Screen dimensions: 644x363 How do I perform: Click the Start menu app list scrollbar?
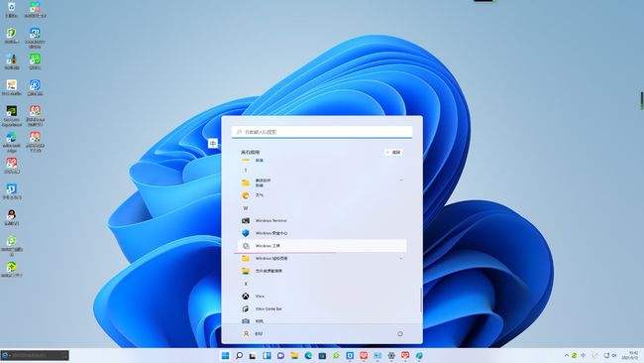(420, 300)
